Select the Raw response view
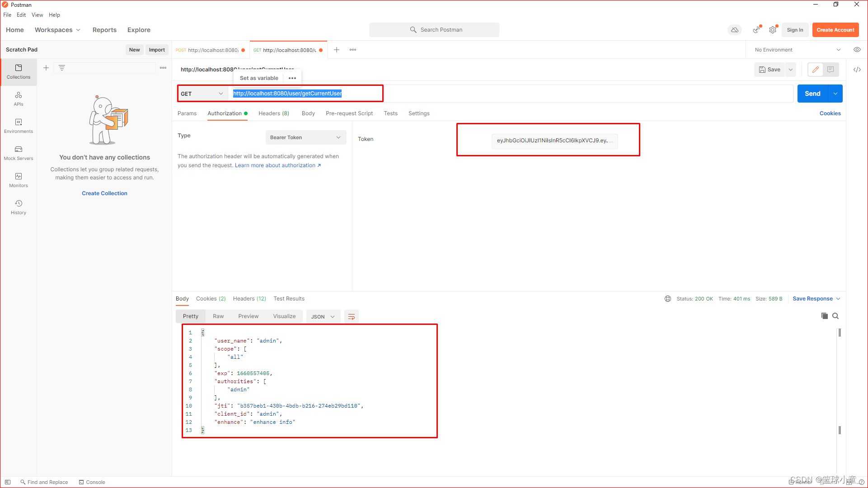The height and width of the screenshot is (488, 868). click(x=218, y=316)
